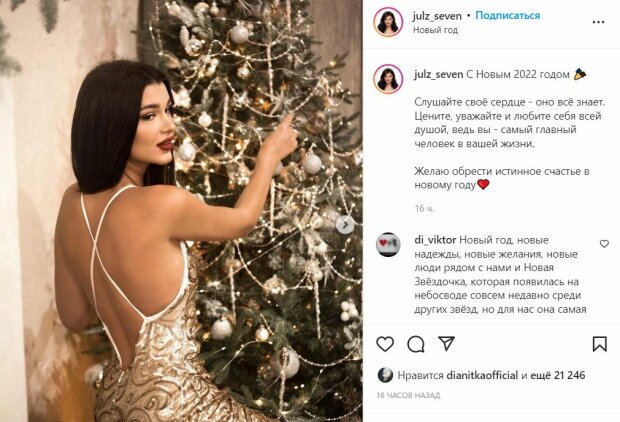Open dianitkaofficial profile from likes line
The image size is (620, 422).
[x=482, y=375]
